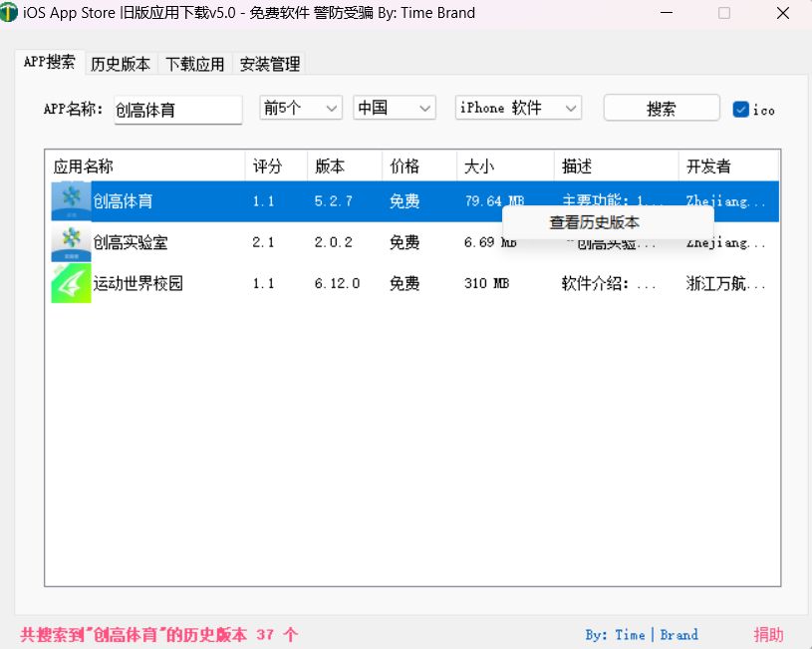Click the status text showing 37 个 versions
The image size is (812, 649).
159,634
